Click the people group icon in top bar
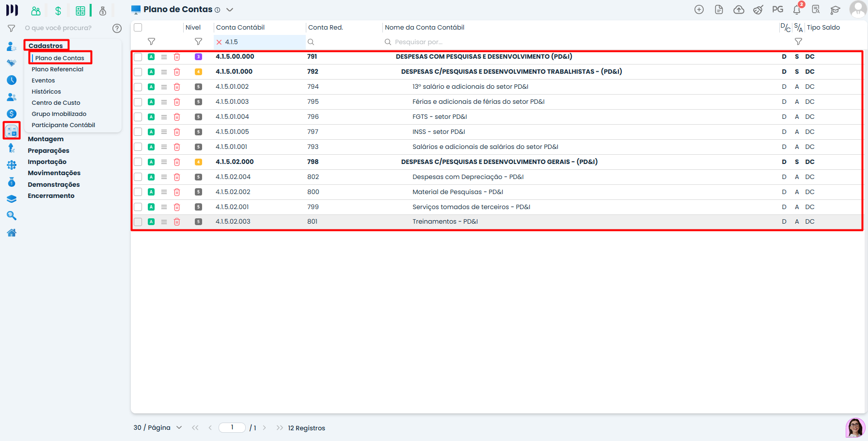The height and width of the screenshot is (441, 868). [36, 11]
